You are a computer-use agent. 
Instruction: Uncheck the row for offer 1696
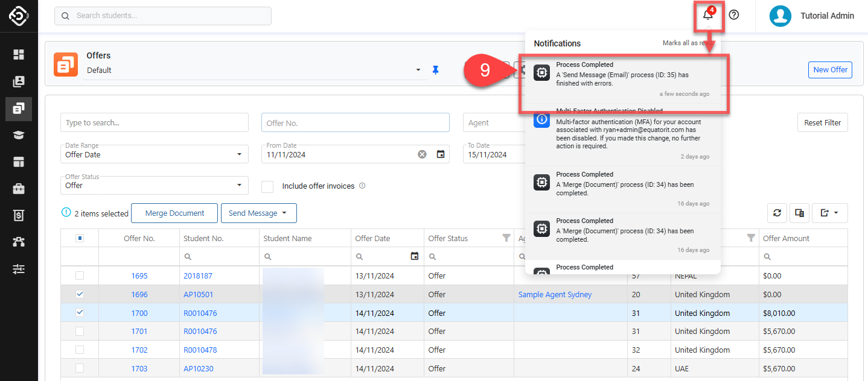pyautogui.click(x=80, y=294)
